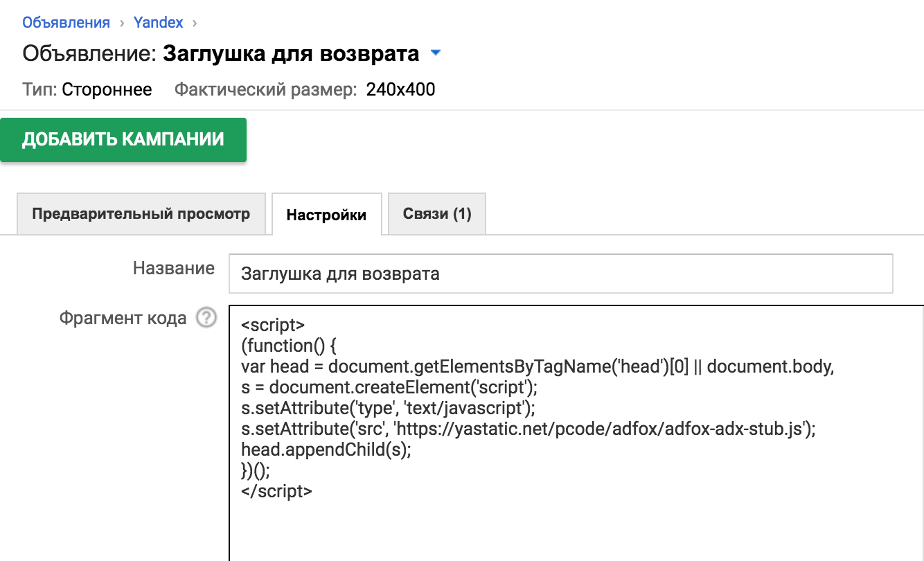Open the dropdown arrow next to the ad title
This screenshot has width=924, height=561.
click(x=436, y=53)
